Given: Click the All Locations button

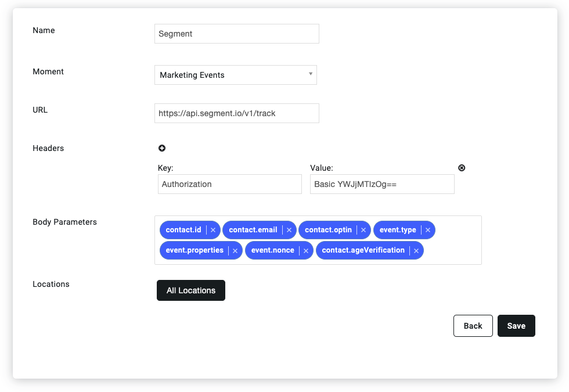Looking at the screenshot, I should 191,290.
